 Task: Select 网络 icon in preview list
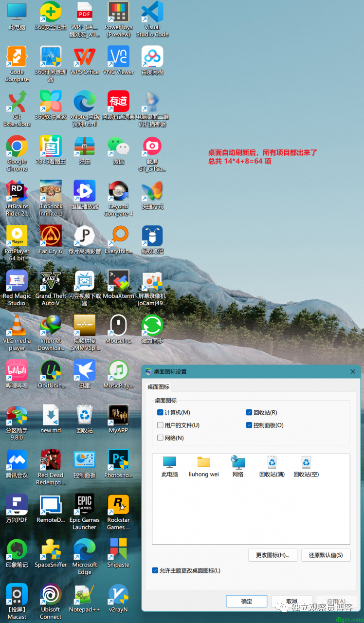[x=238, y=467]
